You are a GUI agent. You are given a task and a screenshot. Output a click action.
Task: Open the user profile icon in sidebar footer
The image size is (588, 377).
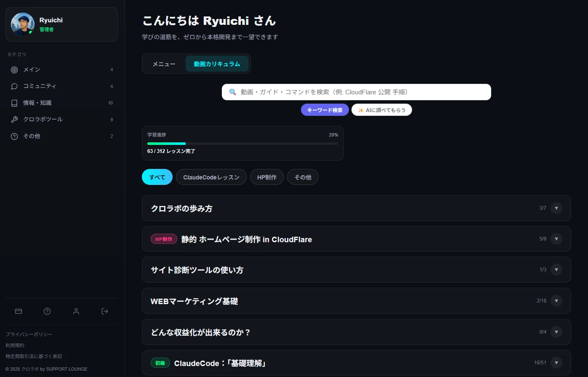coord(76,311)
